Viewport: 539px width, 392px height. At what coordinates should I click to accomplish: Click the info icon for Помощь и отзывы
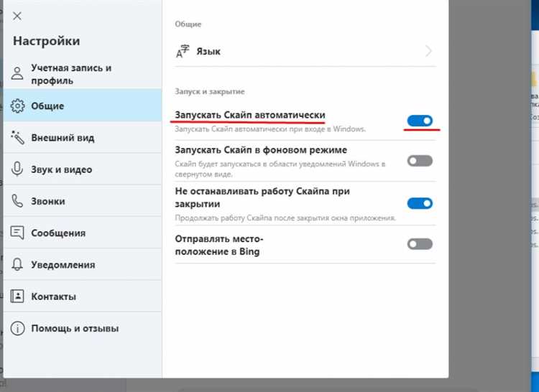(x=18, y=329)
